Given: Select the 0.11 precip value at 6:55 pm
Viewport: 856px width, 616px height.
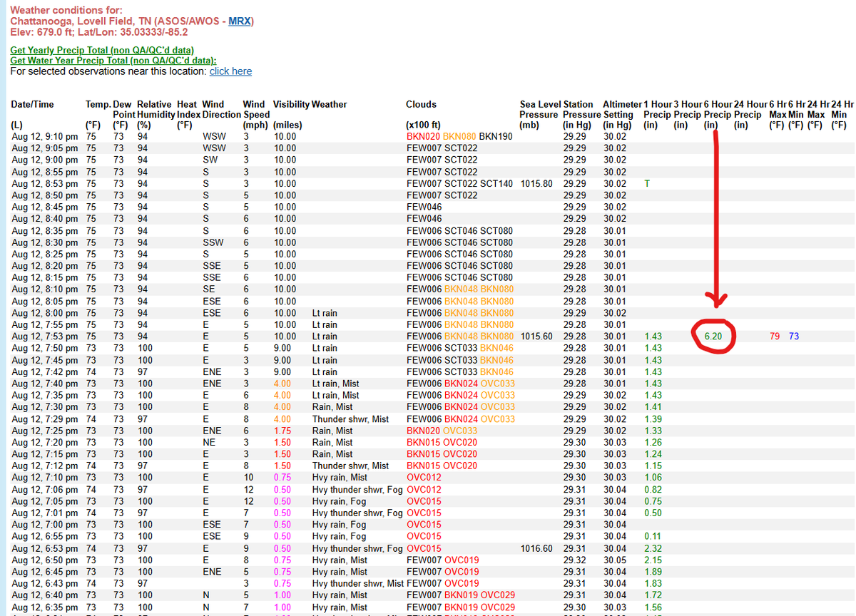Looking at the screenshot, I should (x=653, y=536).
